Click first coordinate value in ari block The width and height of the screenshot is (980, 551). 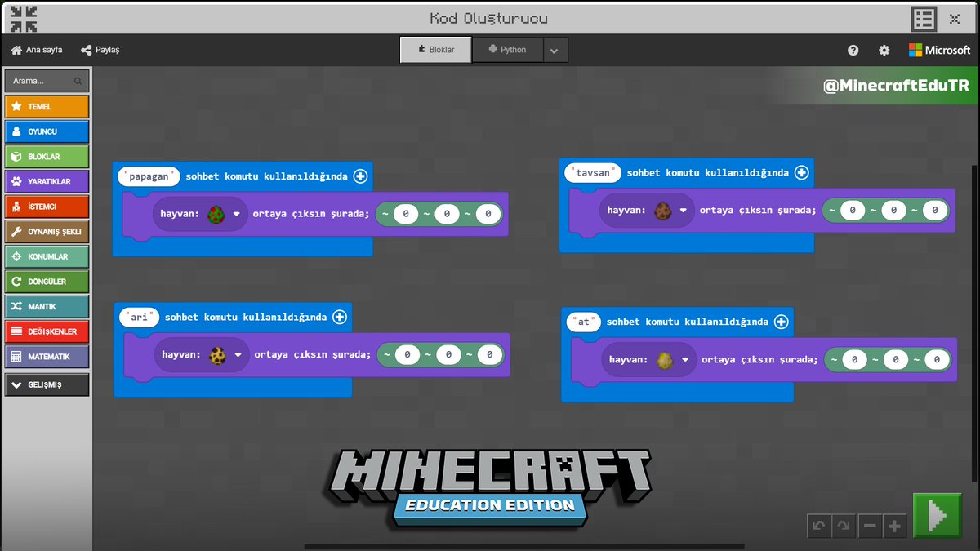point(408,355)
